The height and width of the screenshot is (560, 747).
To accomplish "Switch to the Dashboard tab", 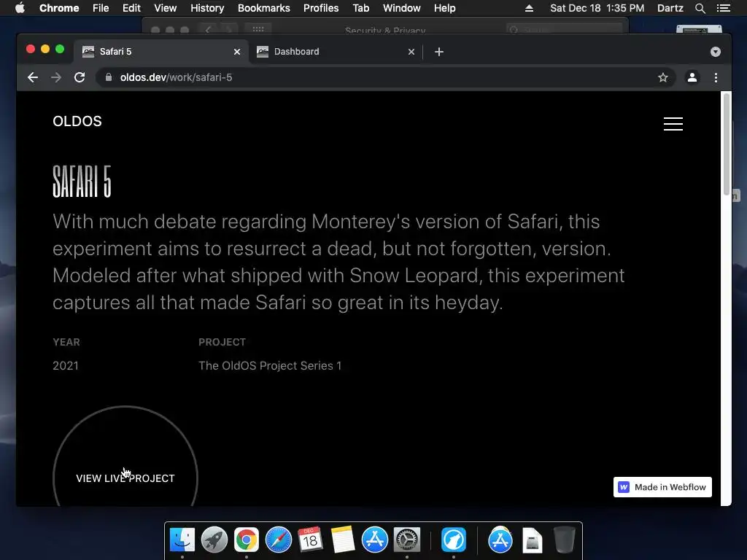I will click(336, 52).
